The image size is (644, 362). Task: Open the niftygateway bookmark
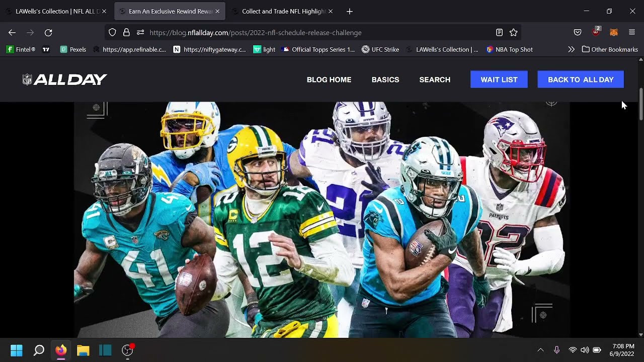pyautogui.click(x=210, y=49)
